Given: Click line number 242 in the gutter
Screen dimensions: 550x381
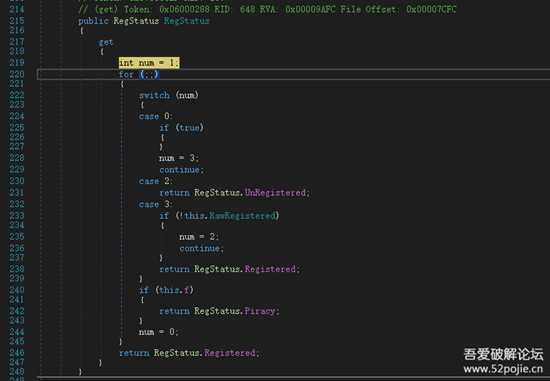Looking at the screenshot, I should coord(16,311).
